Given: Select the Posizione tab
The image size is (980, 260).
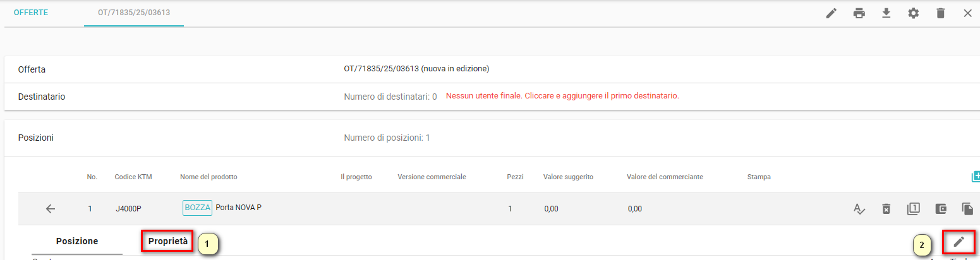Looking at the screenshot, I should pyautogui.click(x=77, y=241).
